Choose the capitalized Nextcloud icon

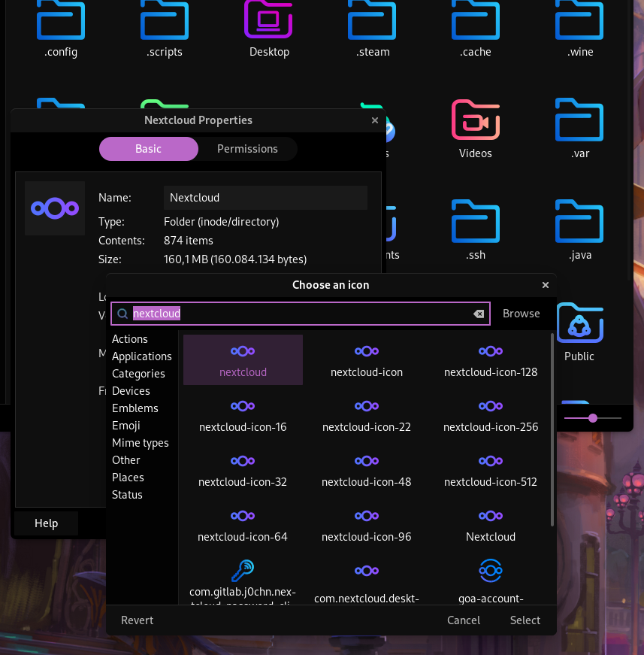click(x=491, y=524)
